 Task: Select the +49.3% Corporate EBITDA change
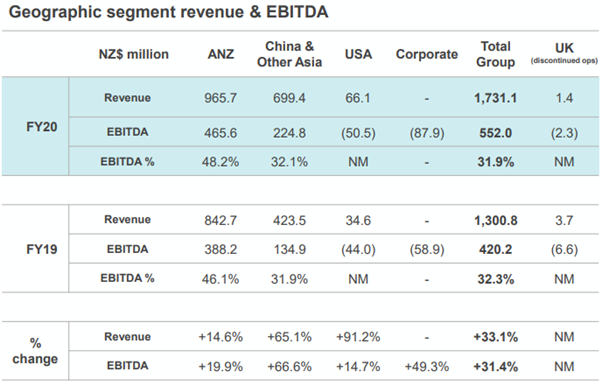coord(427,366)
